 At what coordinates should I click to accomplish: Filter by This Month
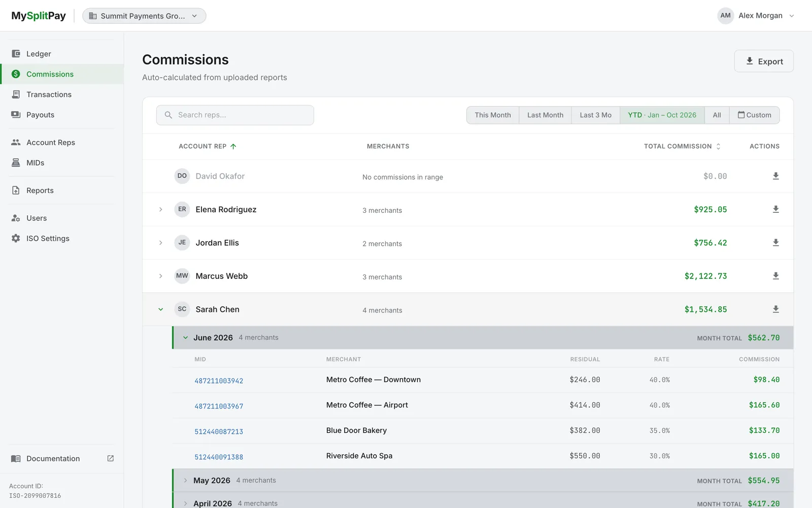coord(493,115)
